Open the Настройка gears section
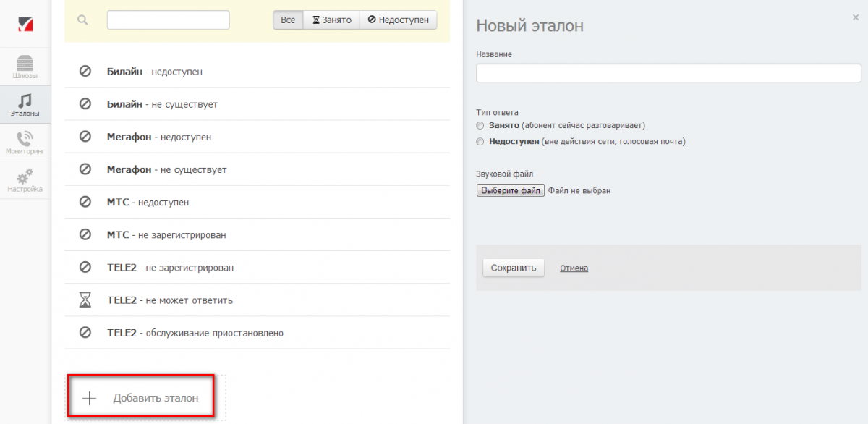Screen dimensions: 868x424 [x=25, y=181]
